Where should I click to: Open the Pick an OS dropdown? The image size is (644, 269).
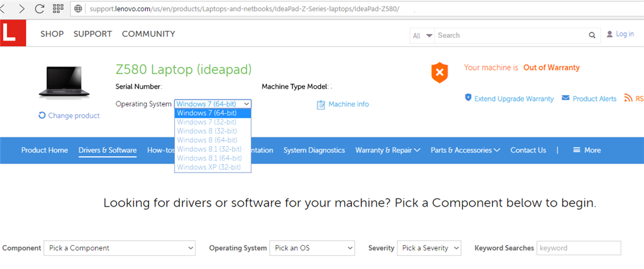312,248
